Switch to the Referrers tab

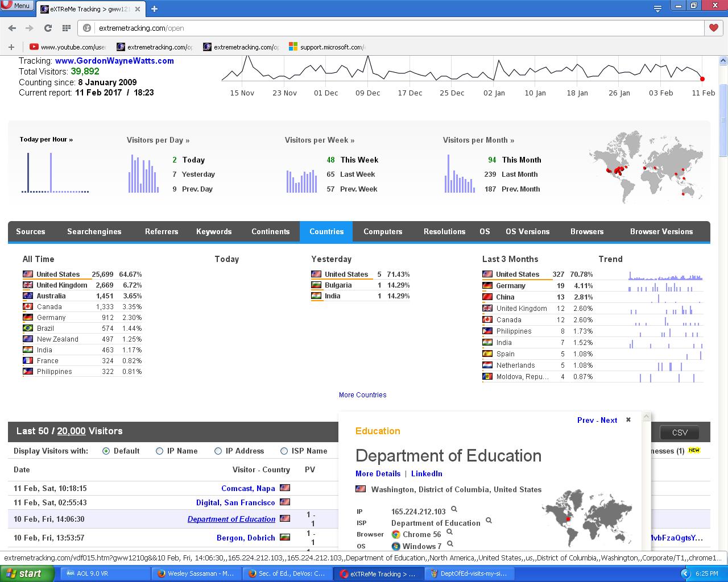pos(162,231)
